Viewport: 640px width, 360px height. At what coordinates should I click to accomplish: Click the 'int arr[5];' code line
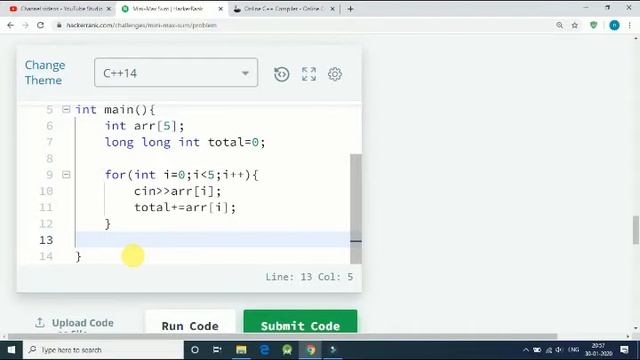(x=144, y=126)
